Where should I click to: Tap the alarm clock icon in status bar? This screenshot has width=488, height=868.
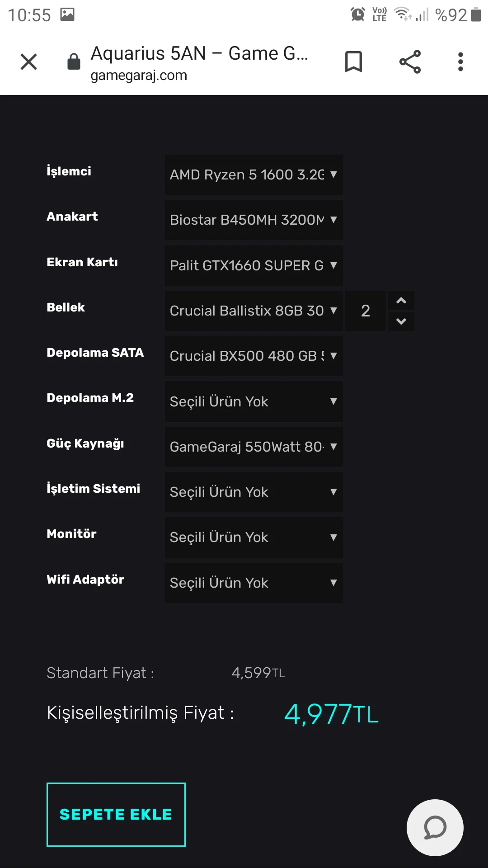point(357,14)
